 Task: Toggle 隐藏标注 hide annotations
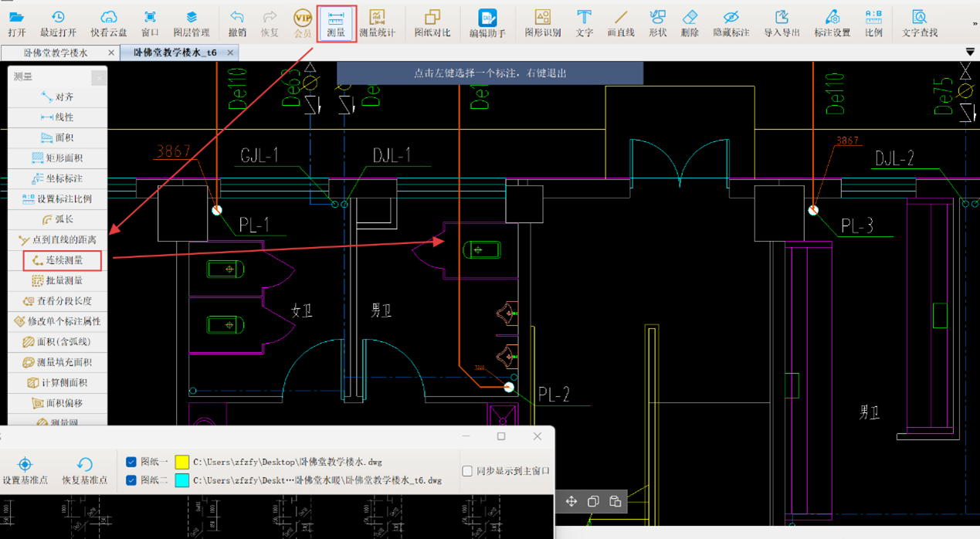731,22
